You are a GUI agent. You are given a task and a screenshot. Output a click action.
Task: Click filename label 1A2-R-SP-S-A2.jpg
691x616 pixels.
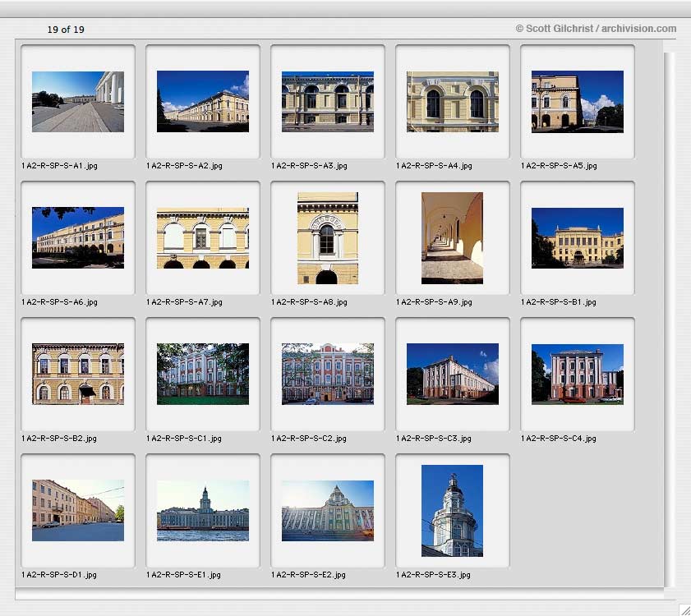[184, 166]
